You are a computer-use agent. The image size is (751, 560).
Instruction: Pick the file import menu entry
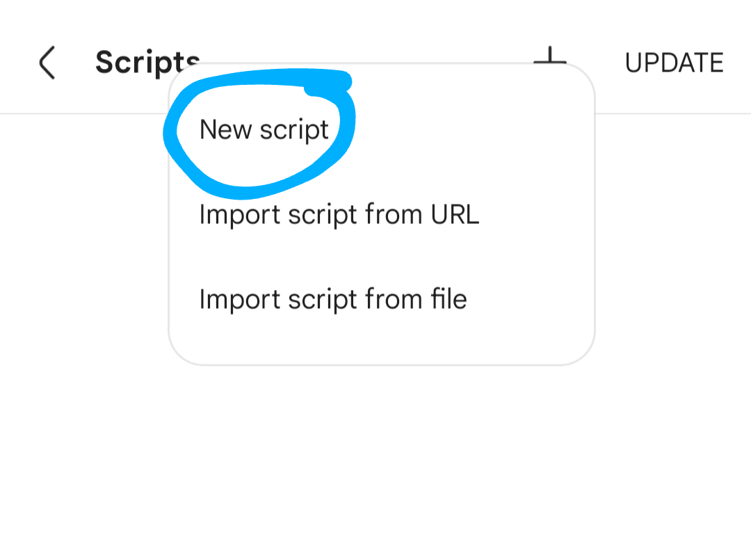tap(333, 299)
